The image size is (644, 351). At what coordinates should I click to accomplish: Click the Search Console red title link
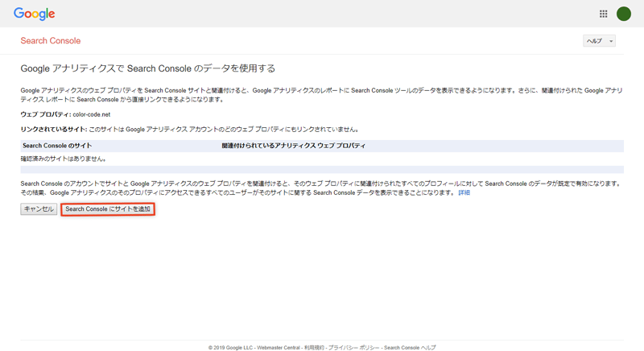tap(51, 40)
